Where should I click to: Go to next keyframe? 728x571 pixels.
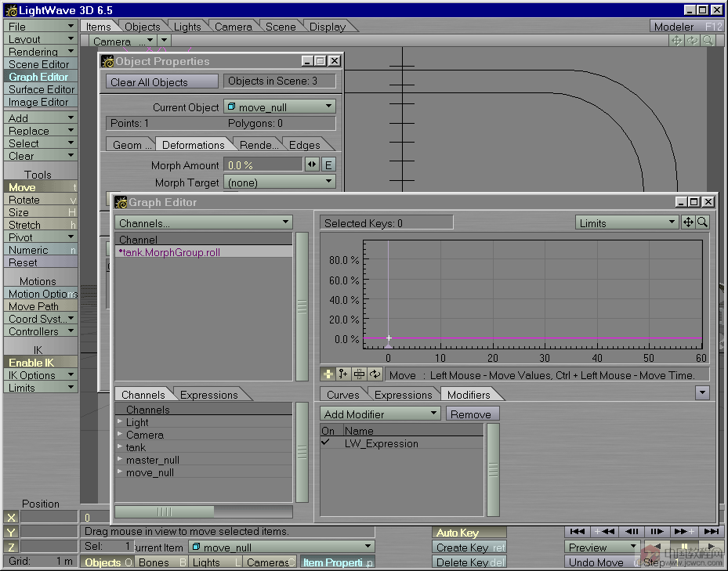point(684,532)
